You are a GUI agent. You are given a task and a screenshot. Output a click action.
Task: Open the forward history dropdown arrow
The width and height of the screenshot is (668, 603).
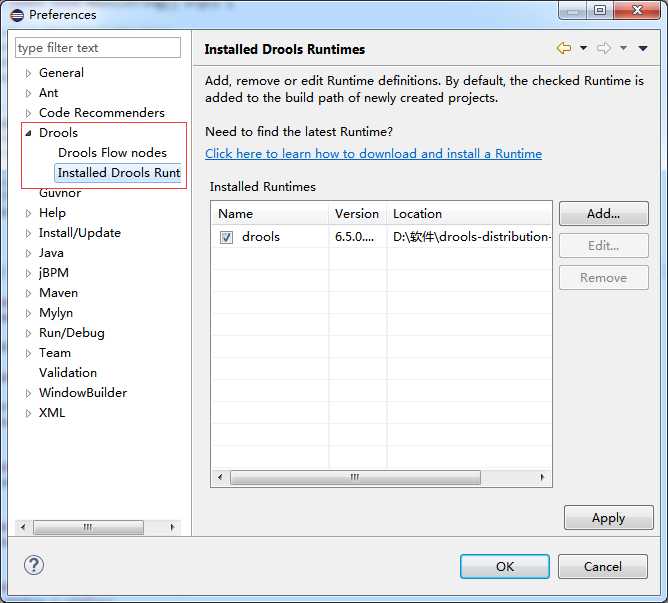[x=623, y=48]
